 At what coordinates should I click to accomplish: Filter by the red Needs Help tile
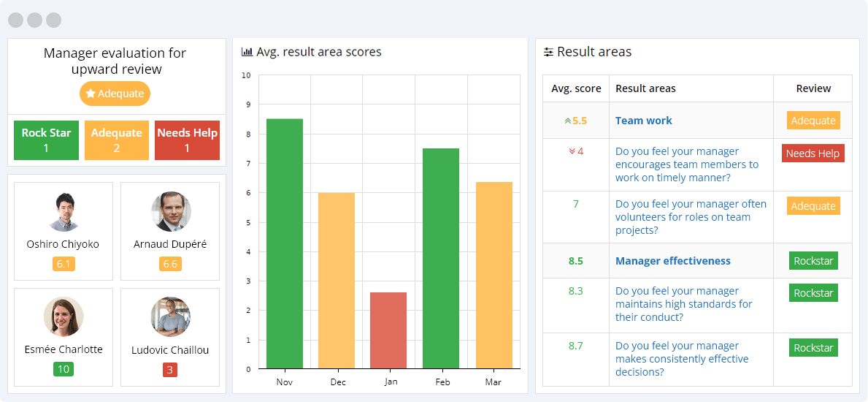tap(187, 140)
